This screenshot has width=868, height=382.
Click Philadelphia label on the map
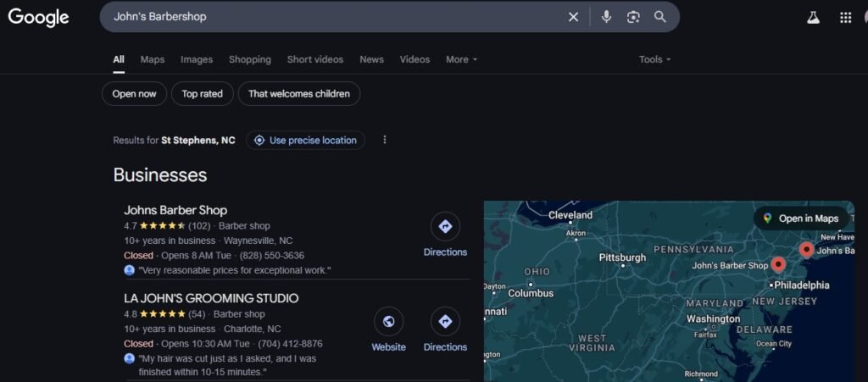802,285
